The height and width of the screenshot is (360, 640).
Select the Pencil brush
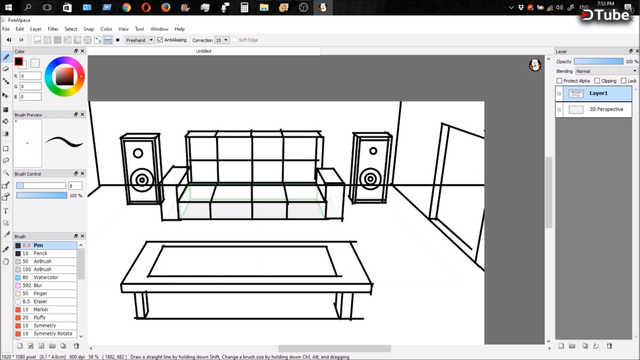(x=45, y=253)
